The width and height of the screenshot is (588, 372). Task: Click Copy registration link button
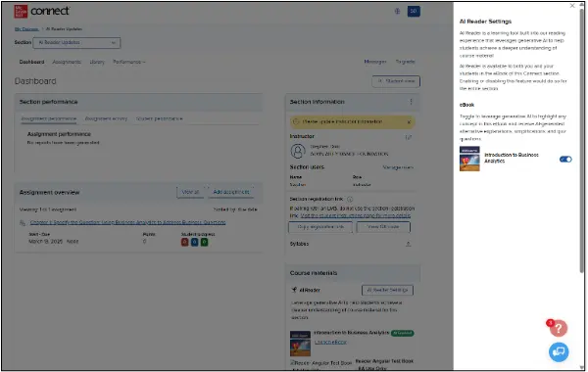[x=320, y=227]
